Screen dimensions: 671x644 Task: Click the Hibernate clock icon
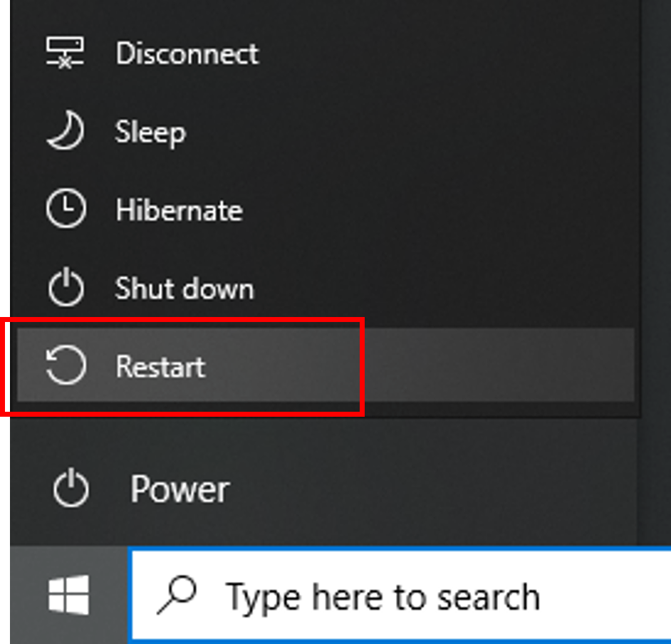coord(66,209)
